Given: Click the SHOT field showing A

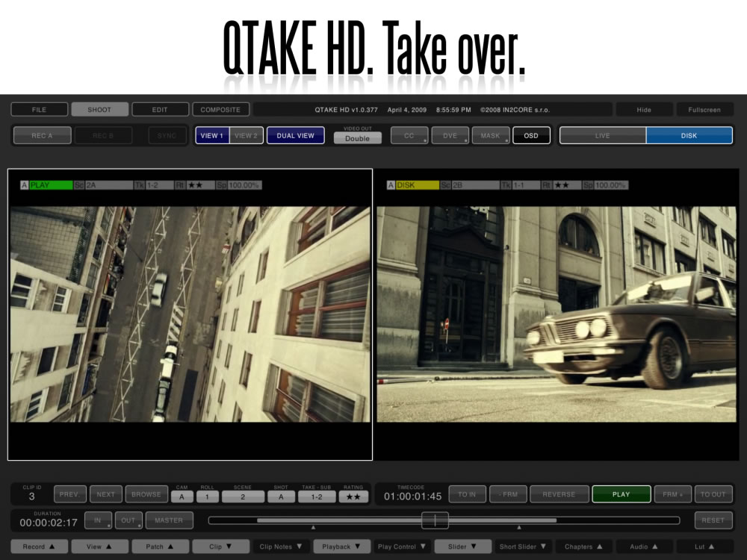Looking at the screenshot, I should click(281, 497).
